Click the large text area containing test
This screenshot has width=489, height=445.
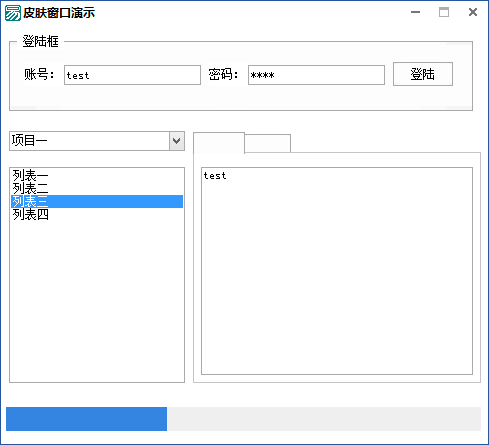(337, 271)
